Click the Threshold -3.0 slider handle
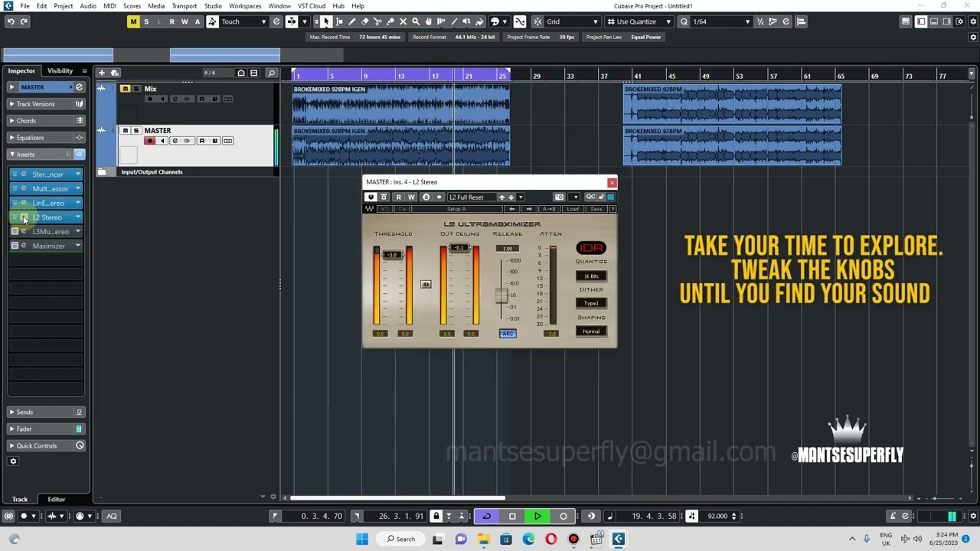980x551 pixels. point(392,254)
